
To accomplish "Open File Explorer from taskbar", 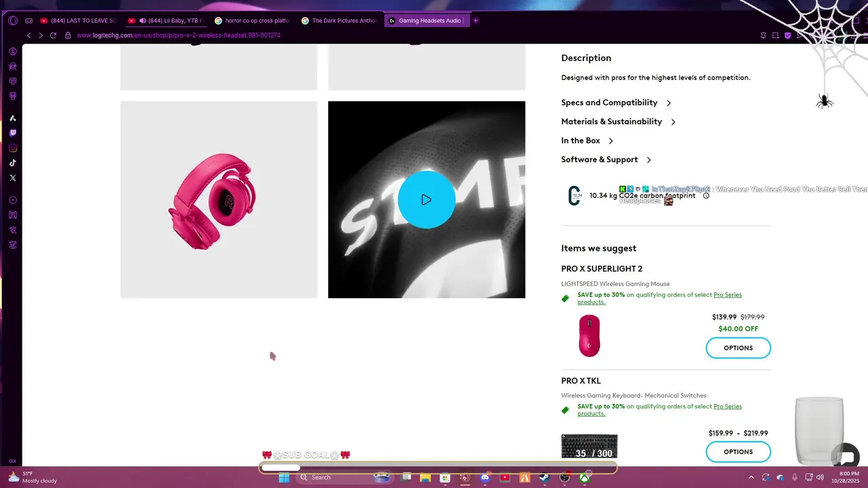I will (425, 477).
